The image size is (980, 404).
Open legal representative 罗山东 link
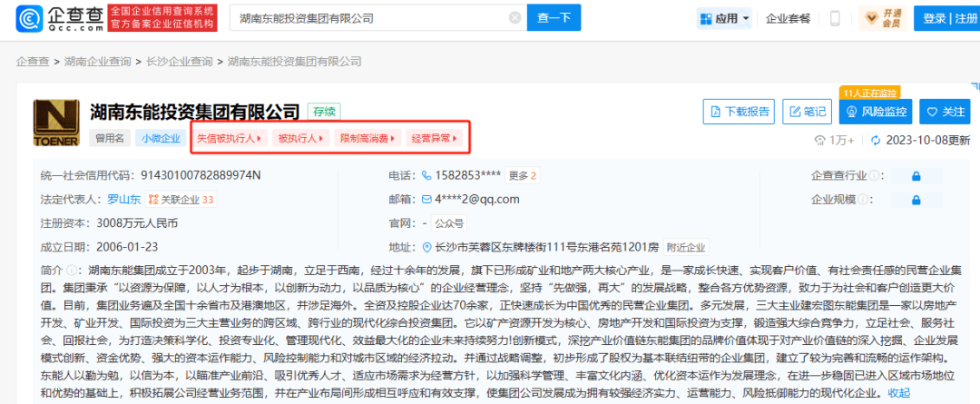(124, 200)
